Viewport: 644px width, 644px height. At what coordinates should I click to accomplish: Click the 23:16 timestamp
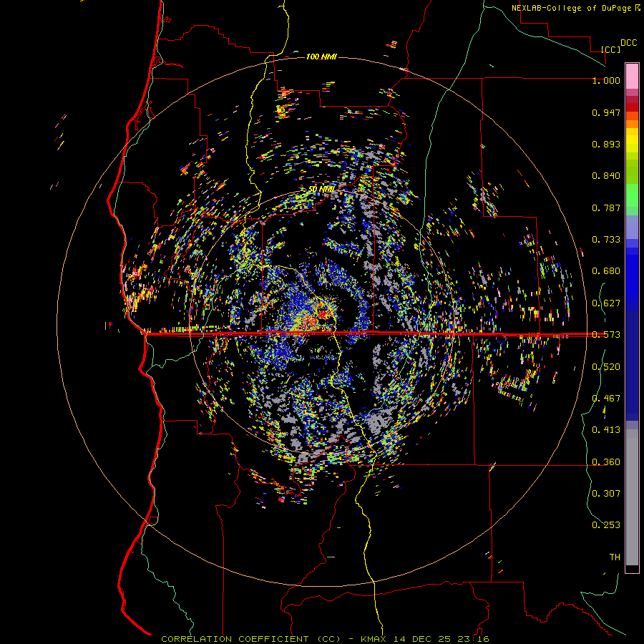pos(472,639)
